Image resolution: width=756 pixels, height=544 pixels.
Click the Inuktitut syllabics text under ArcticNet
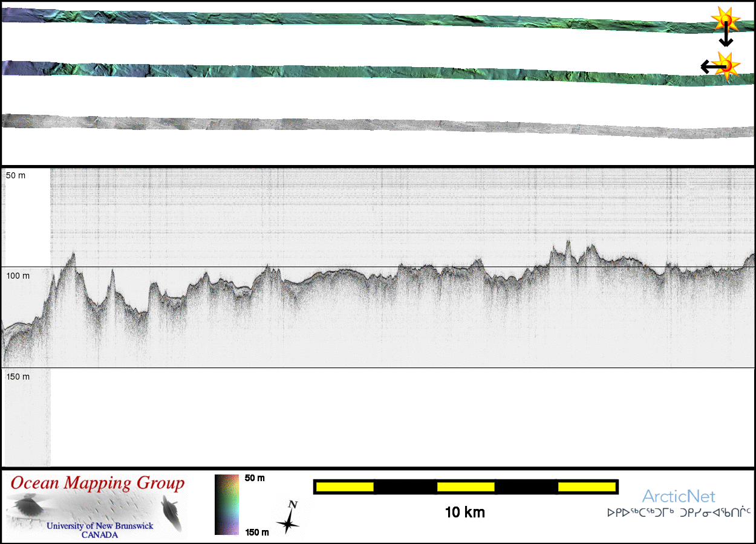coord(679,513)
